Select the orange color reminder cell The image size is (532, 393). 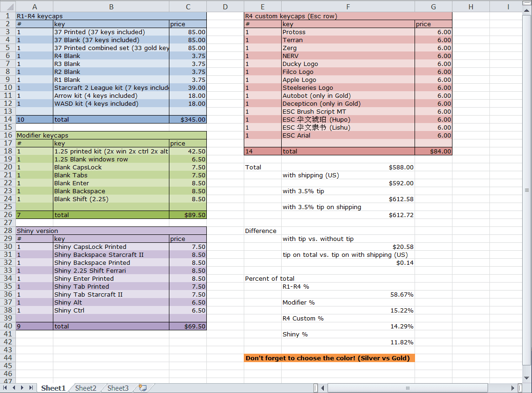(x=329, y=358)
